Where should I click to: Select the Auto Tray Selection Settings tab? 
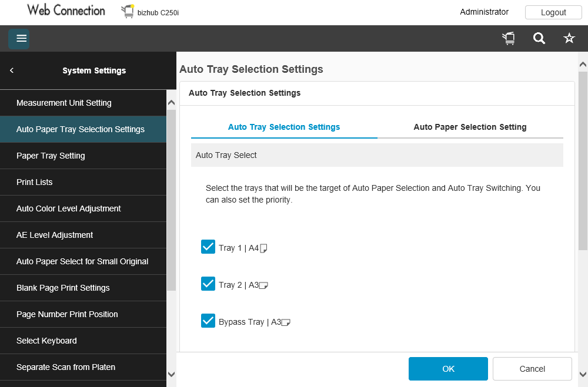(x=284, y=127)
